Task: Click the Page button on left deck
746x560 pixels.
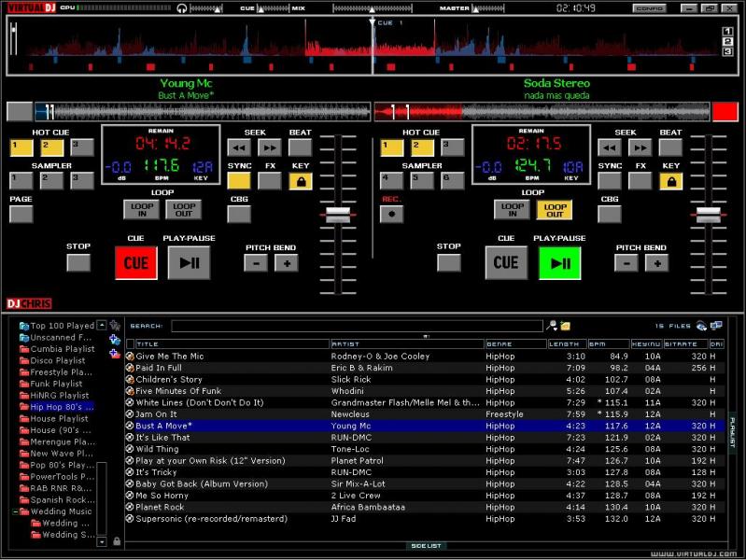Action: [x=21, y=214]
